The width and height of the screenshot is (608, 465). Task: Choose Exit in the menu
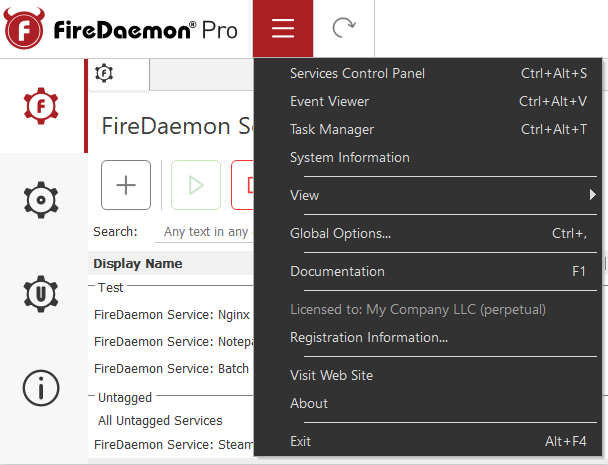428,441
